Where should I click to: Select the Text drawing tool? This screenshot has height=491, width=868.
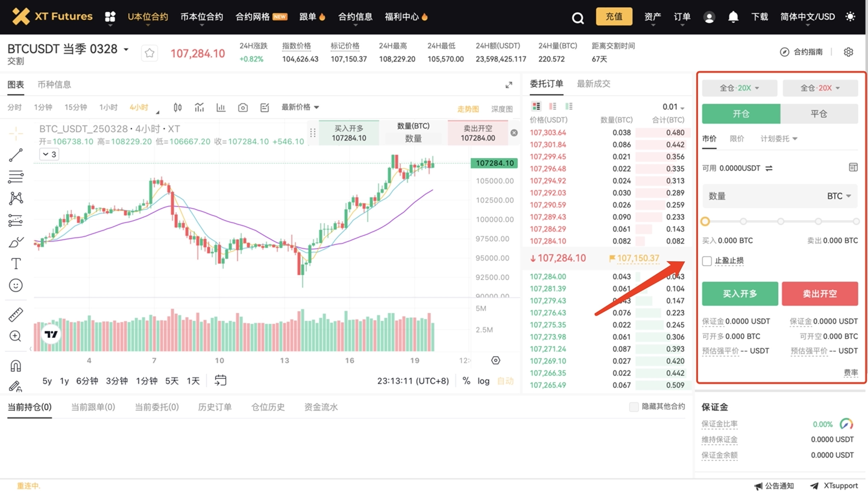click(16, 264)
